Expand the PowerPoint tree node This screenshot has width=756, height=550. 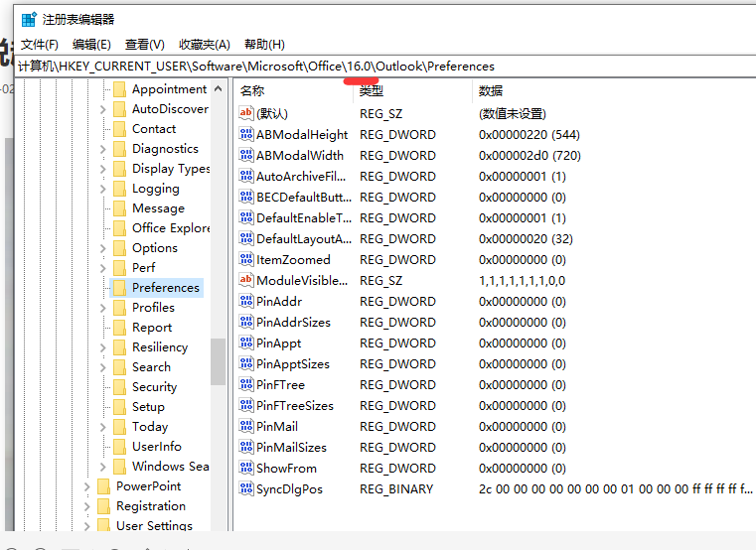click(x=86, y=486)
